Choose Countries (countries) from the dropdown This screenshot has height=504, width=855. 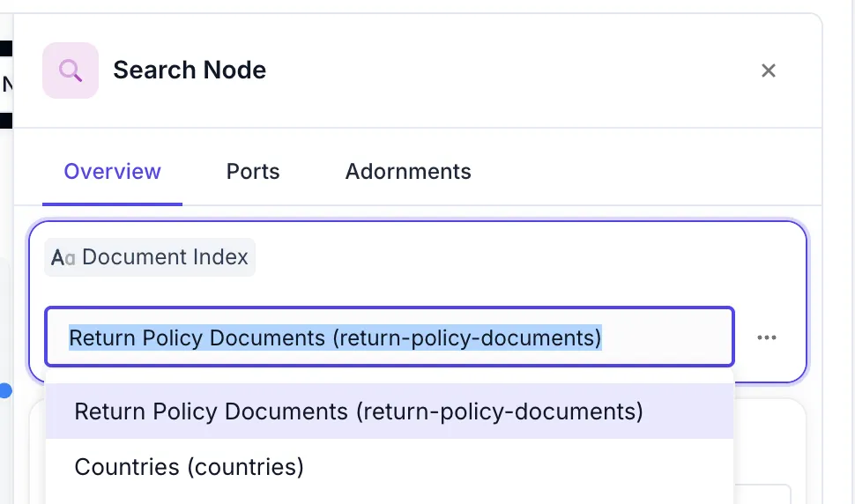pos(390,467)
